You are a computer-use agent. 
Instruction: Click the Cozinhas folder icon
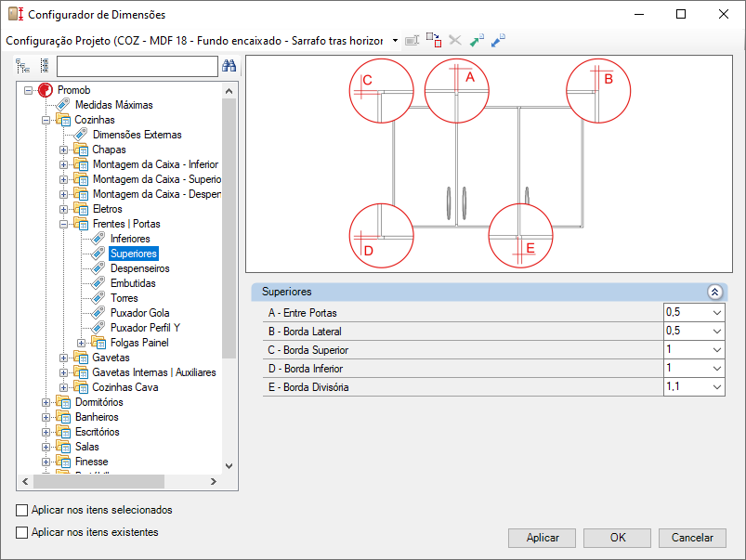pos(63,120)
